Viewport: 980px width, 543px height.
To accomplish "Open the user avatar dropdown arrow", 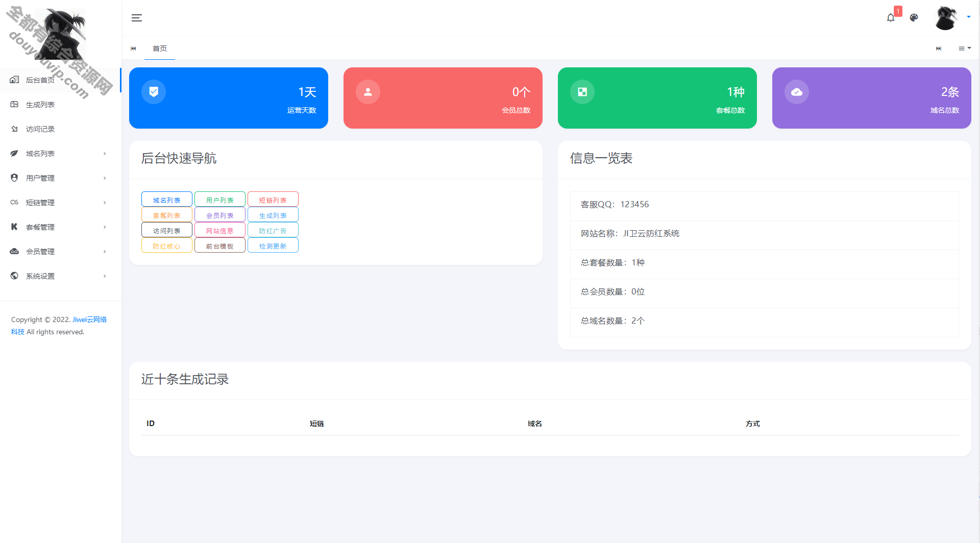I will pos(968,17).
